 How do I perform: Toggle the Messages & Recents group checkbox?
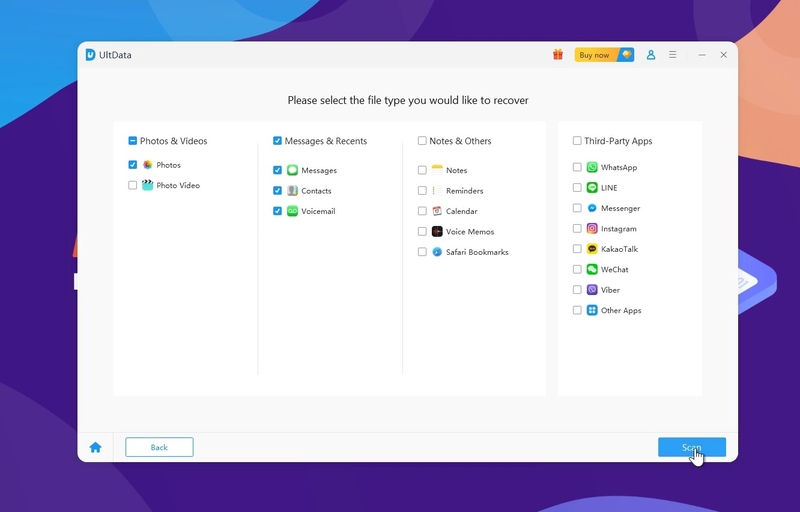277,141
